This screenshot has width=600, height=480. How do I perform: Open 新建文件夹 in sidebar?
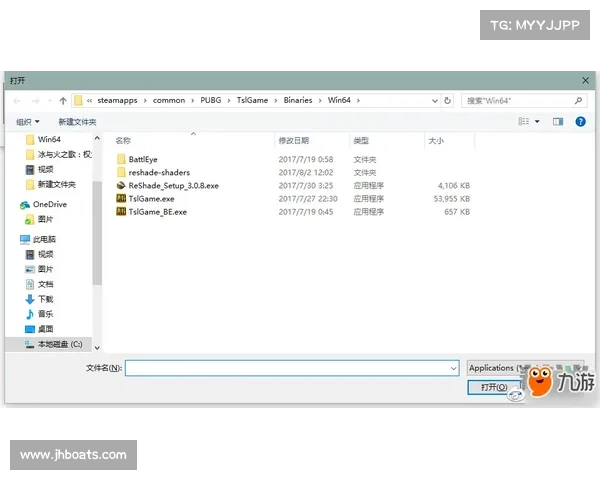51,184
